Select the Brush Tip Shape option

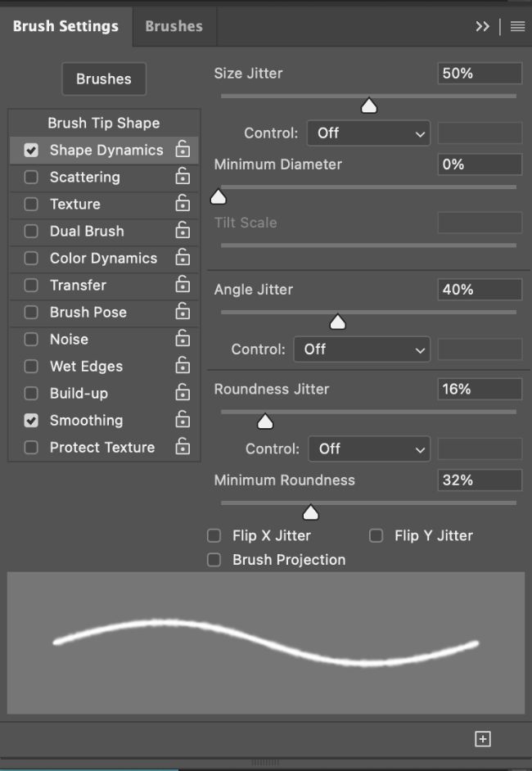[x=104, y=123]
